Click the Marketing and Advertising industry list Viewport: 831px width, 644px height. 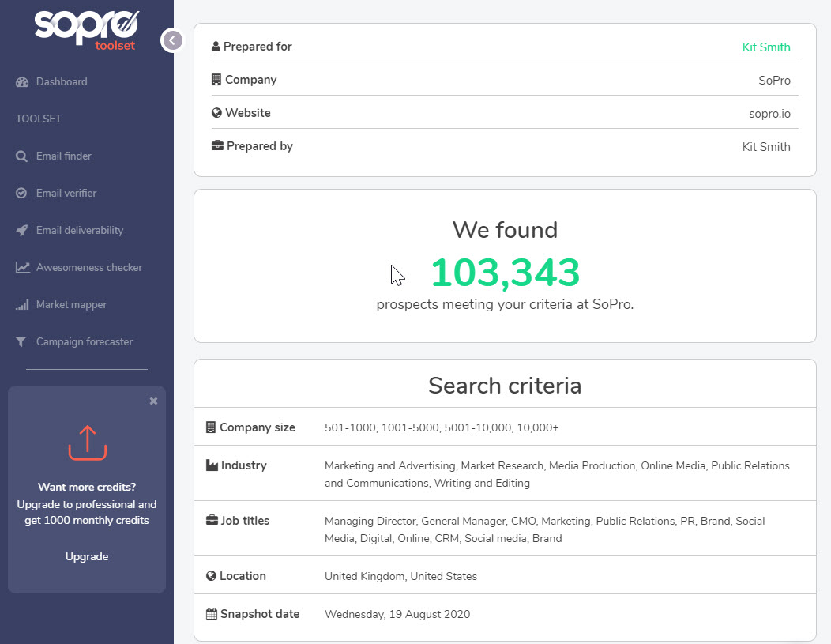click(557, 474)
